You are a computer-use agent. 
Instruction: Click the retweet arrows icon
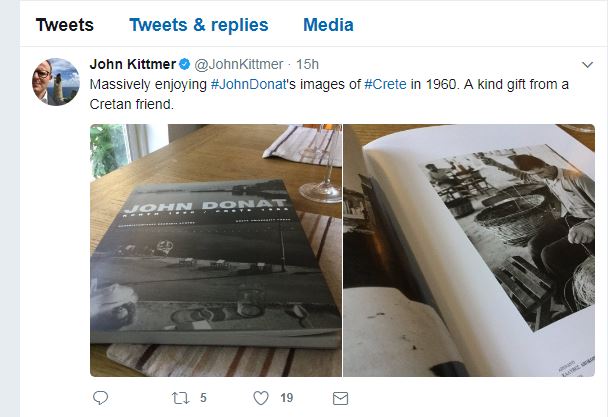pyautogui.click(x=180, y=398)
